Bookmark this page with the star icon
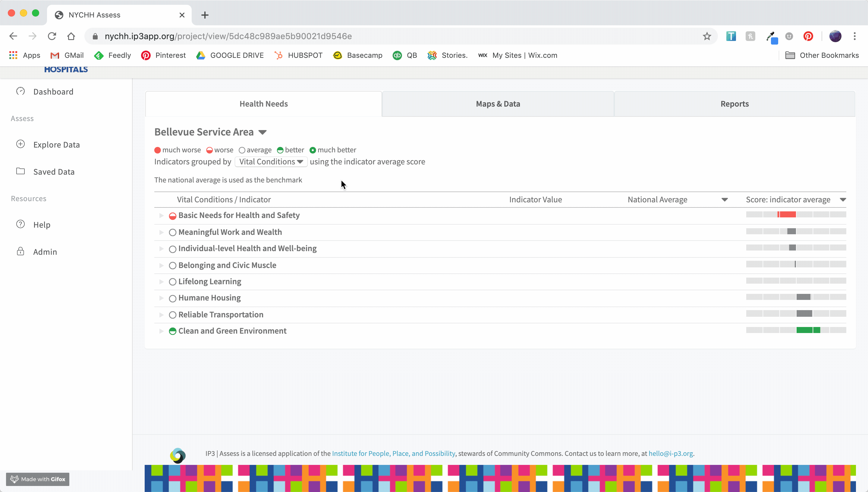 [707, 36]
